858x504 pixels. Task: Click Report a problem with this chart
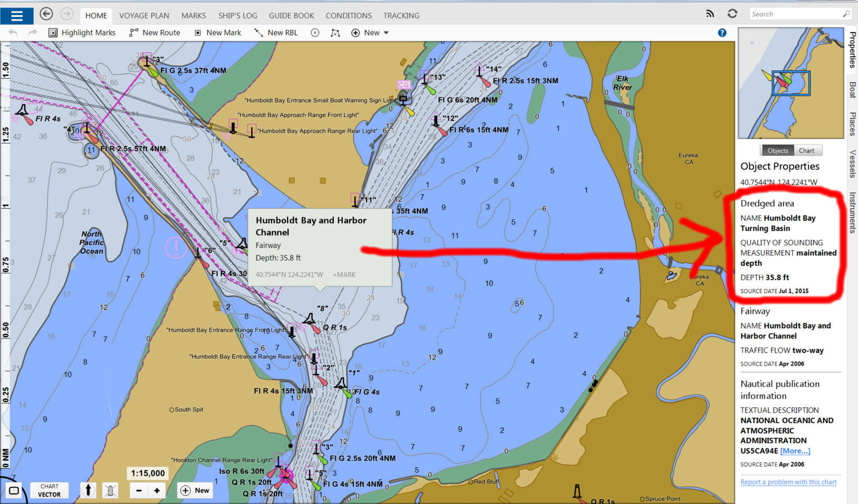pos(788,482)
